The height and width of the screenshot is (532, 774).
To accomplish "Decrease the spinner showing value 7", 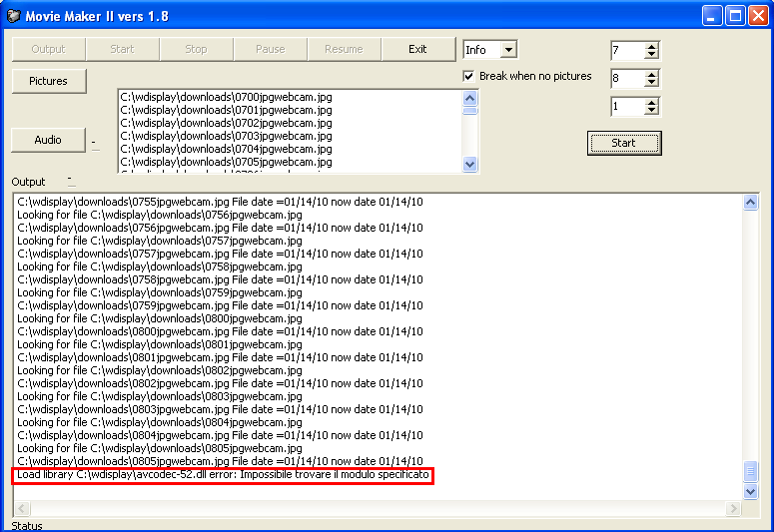I will click(x=651, y=54).
